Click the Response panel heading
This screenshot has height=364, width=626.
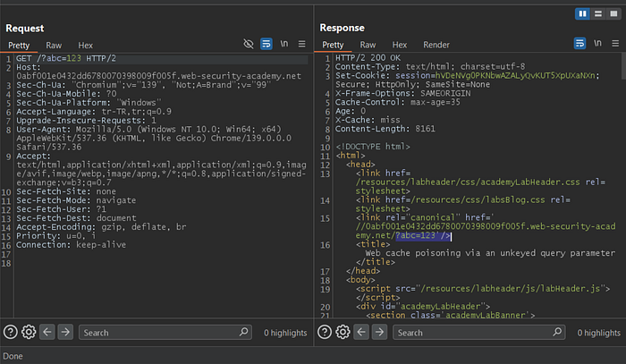coord(342,28)
